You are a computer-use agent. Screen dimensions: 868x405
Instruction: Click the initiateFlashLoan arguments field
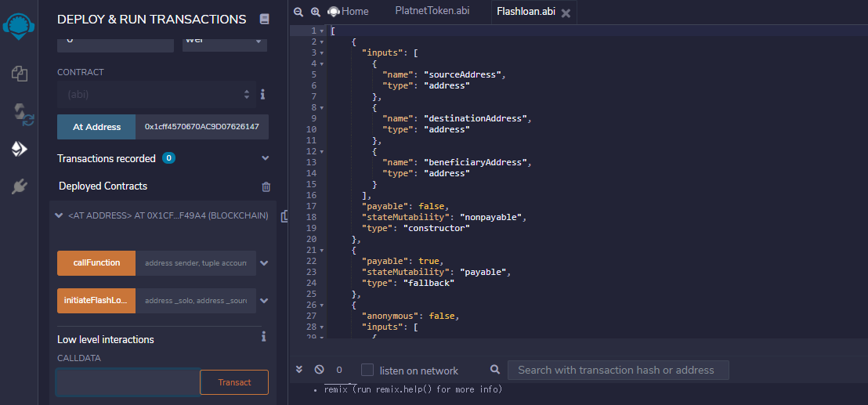click(196, 301)
